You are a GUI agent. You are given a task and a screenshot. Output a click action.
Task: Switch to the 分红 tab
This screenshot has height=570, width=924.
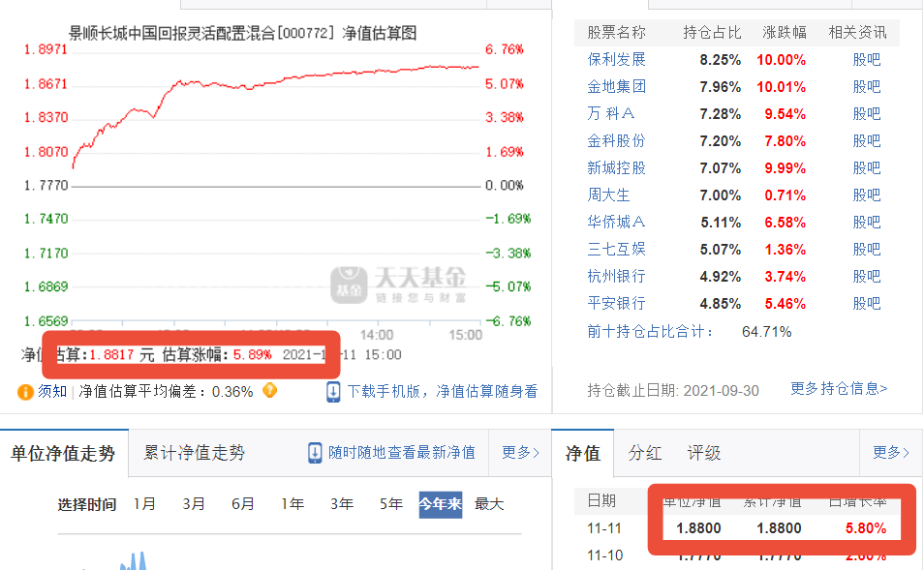click(x=645, y=453)
